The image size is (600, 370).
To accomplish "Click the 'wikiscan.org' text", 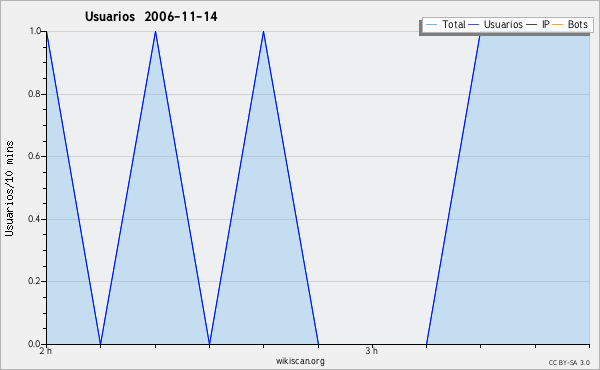I will click(300, 361).
